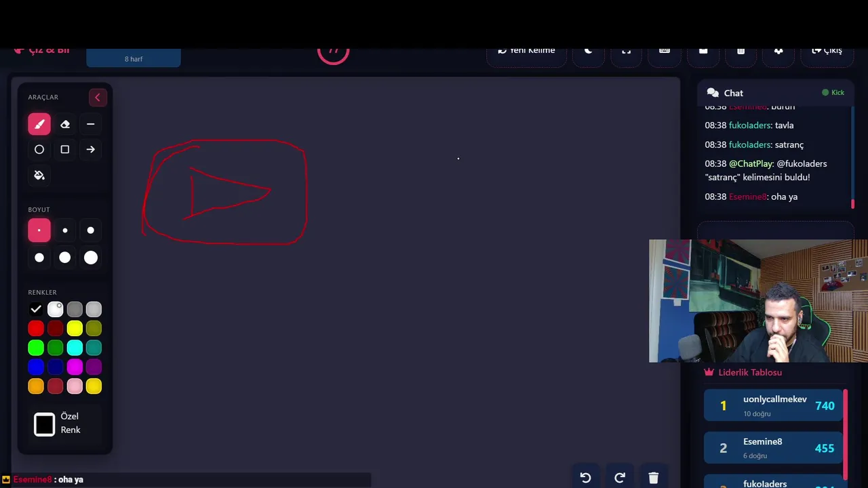Pick the cyan color swatch
This screenshot has height=488, width=868.
click(75, 348)
